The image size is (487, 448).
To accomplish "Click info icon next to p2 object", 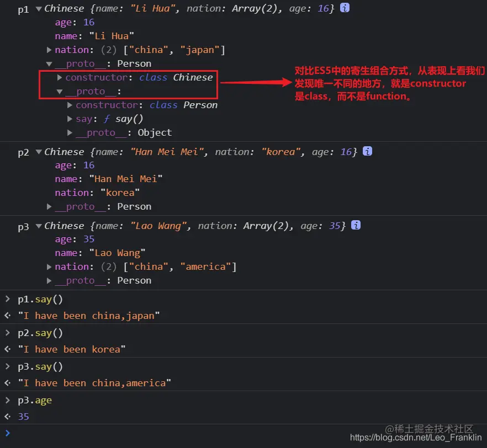I will (367, 151).
